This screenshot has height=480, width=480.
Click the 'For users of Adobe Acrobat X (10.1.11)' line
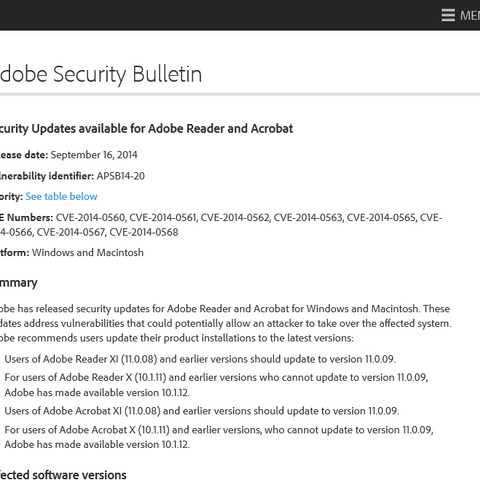tap(219, 437)
